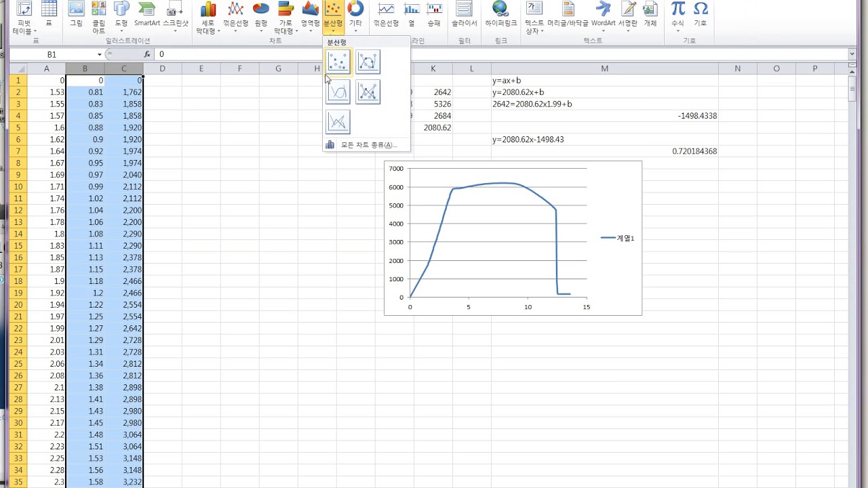The width and height of the screenshot is (868, 488).
Task: Select cell C10 with 2,112
Action: pos(123,186)
